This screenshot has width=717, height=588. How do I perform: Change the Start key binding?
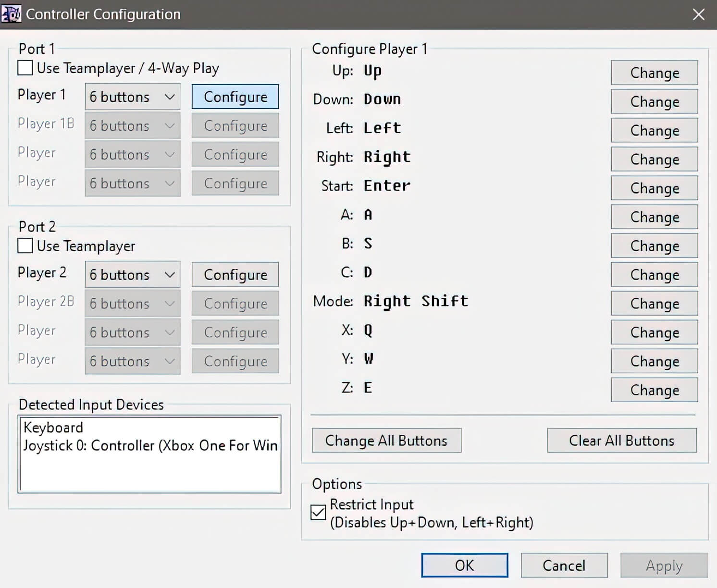655,188
